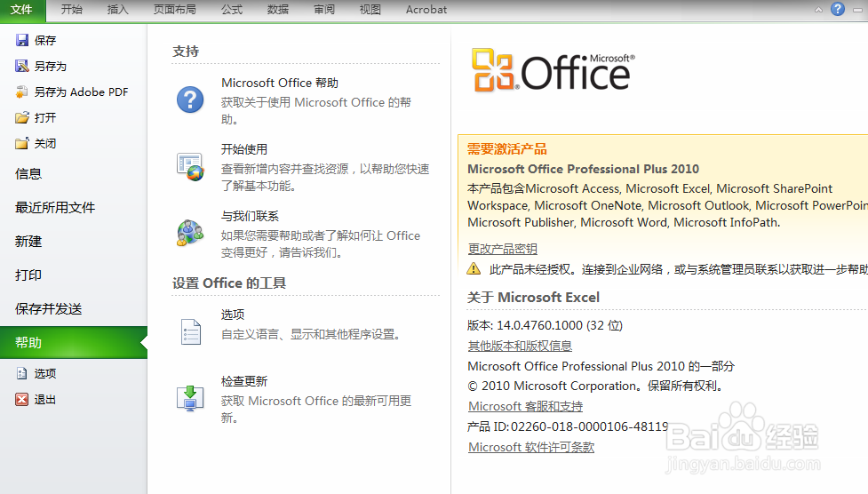Screen dimensions: 868x494
Task: Open the Options (选项) tools icon
Action: (190, 331)
